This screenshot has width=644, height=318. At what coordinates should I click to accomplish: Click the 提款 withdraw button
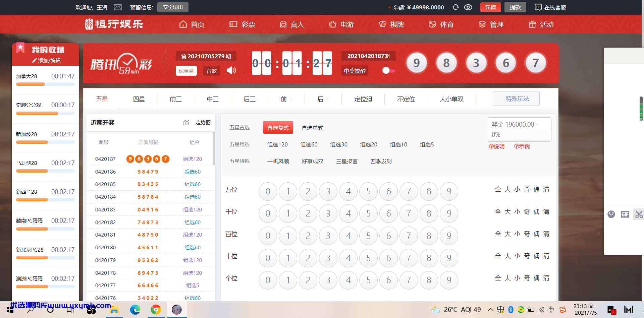point(515,7)
